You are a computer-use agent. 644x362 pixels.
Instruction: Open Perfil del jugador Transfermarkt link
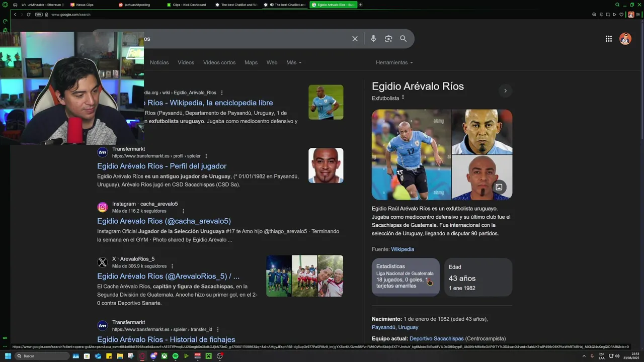162,166
